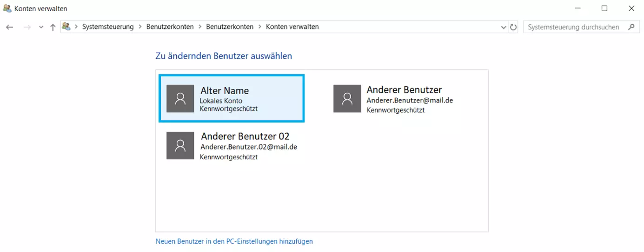Screen dimensions: 644x252
Task: Focus the Systemsteuerung durchsuchen search field
Action: (575, 27)
